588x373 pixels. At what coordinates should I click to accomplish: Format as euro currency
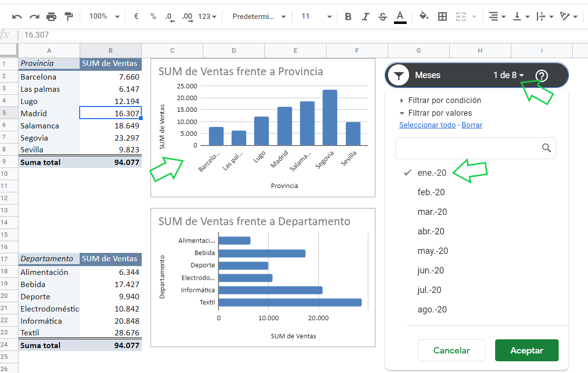(x=136, y=17)
